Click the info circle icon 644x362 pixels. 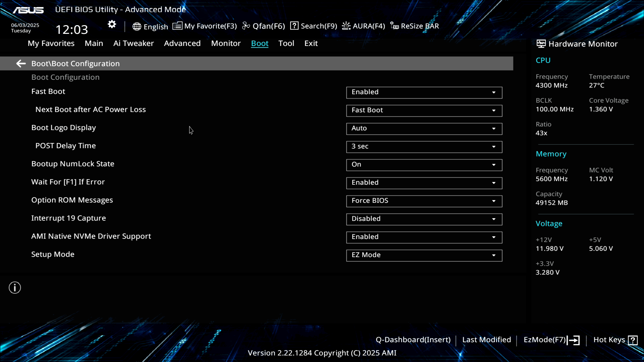15,288
